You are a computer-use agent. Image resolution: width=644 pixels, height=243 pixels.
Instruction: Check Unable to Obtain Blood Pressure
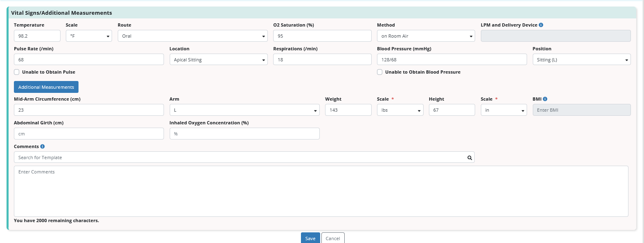(380, 72)
